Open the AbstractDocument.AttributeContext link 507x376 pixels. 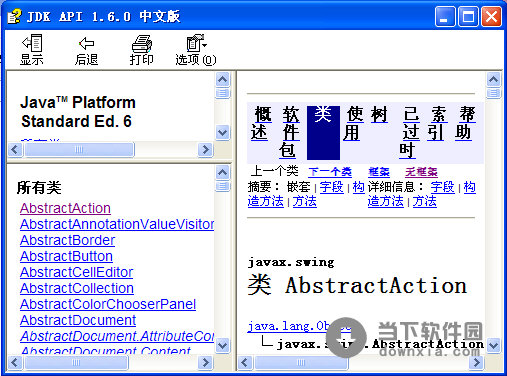pos(117,336)
